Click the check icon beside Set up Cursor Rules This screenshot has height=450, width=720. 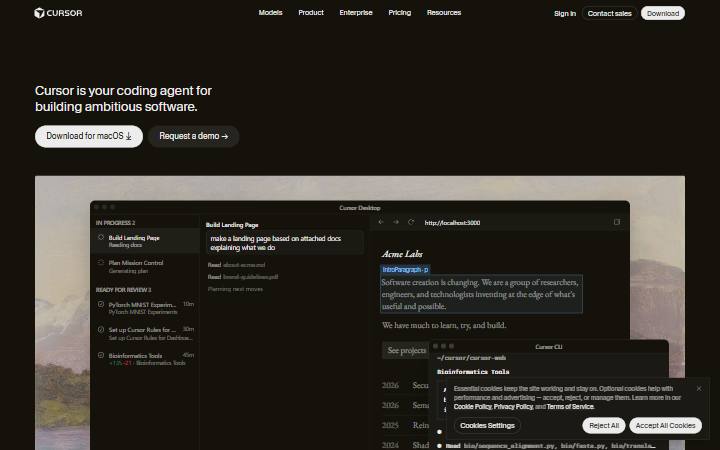tap(101, 329)
